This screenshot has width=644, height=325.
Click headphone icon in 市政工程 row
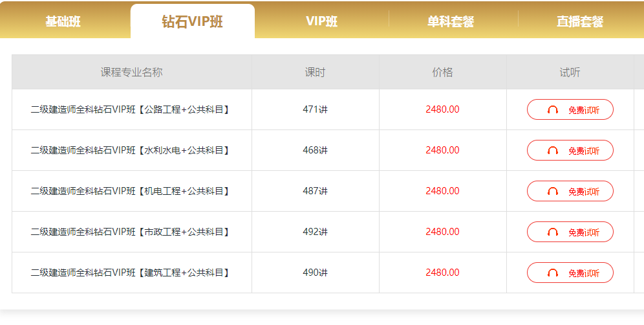[x=553, y=232]
